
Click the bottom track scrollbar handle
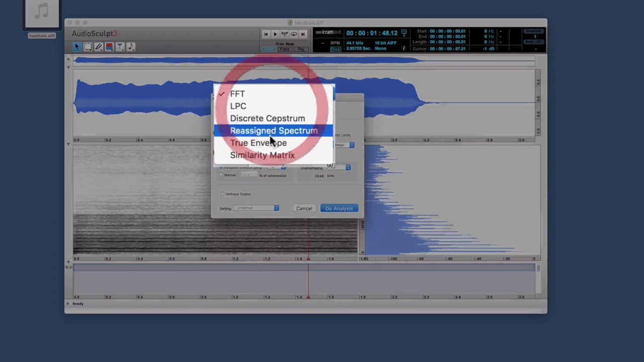tap(538, 268)
